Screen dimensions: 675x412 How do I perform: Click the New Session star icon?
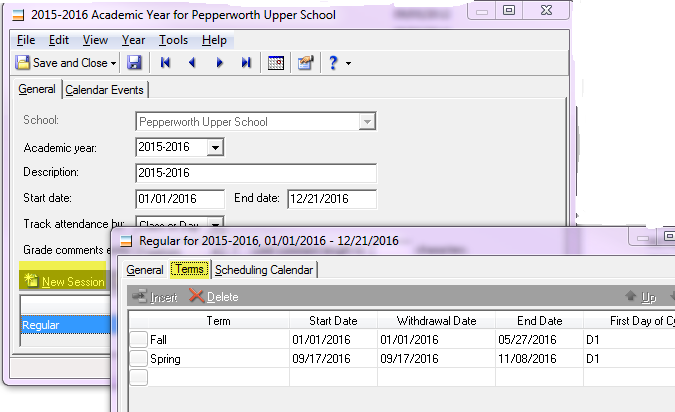(31, 280)
